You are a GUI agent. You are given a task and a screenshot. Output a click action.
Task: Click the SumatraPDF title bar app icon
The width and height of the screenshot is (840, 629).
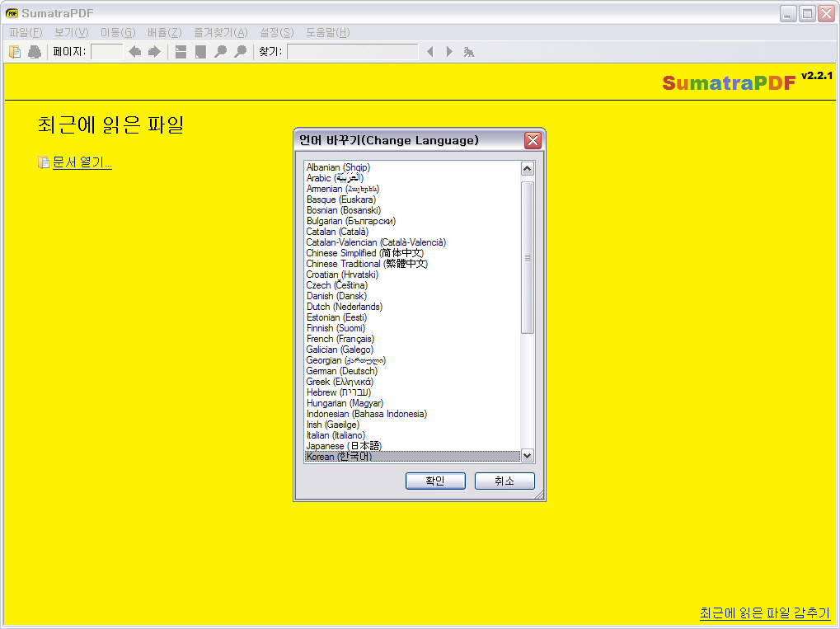tap(12, 13)
